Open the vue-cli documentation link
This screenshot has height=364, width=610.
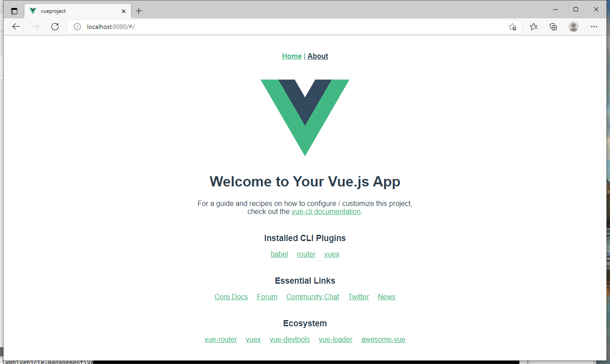click(326, 212)
